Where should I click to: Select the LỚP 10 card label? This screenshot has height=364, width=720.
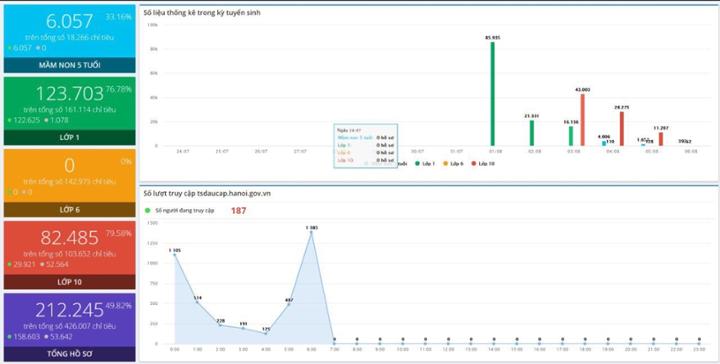coord(70,282)
